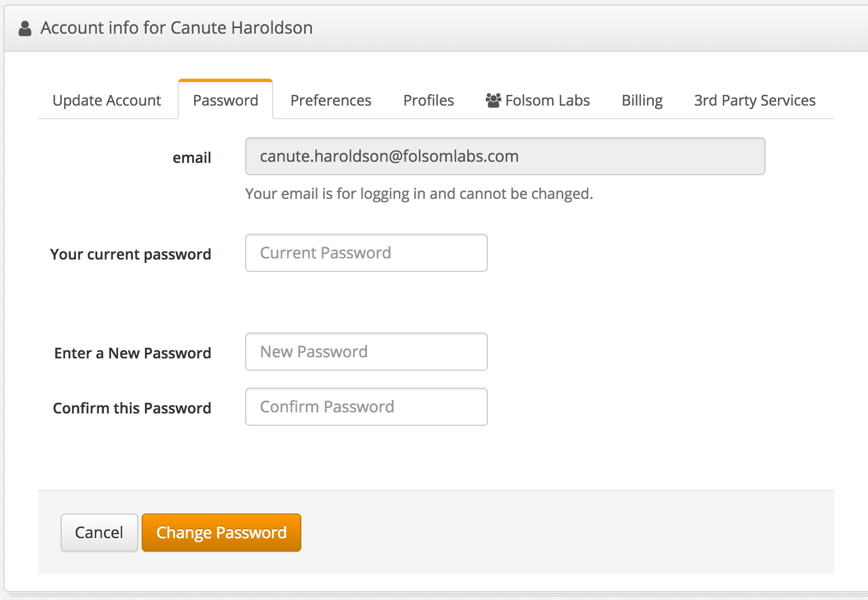The height and width of the screenshot is (600, 868).
Task: Click the orange Change Password button
Action: point(221,533)
